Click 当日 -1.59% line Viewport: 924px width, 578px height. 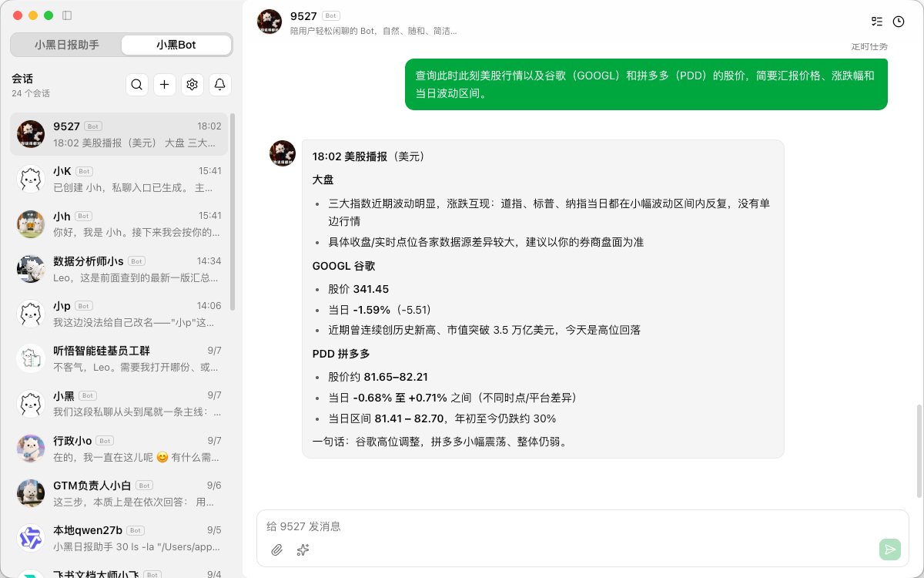(x=381, y=310)
